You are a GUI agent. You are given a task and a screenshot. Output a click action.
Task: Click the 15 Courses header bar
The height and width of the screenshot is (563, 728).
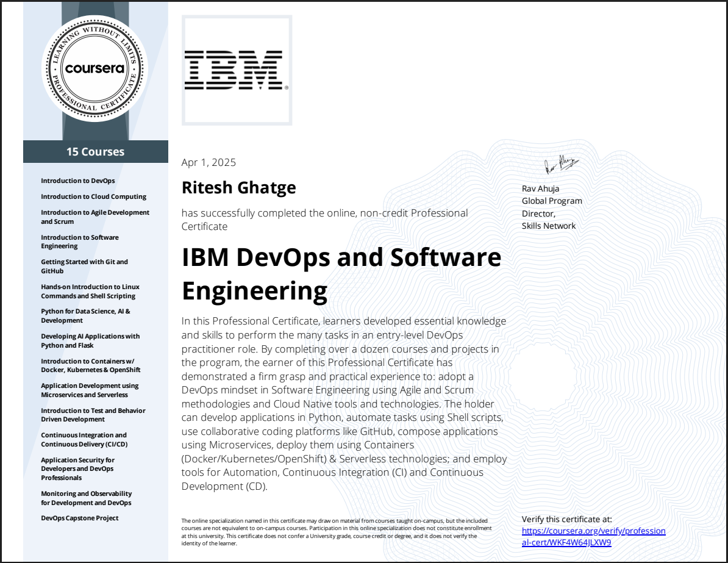pyautogui.click(x=95, y=151)
